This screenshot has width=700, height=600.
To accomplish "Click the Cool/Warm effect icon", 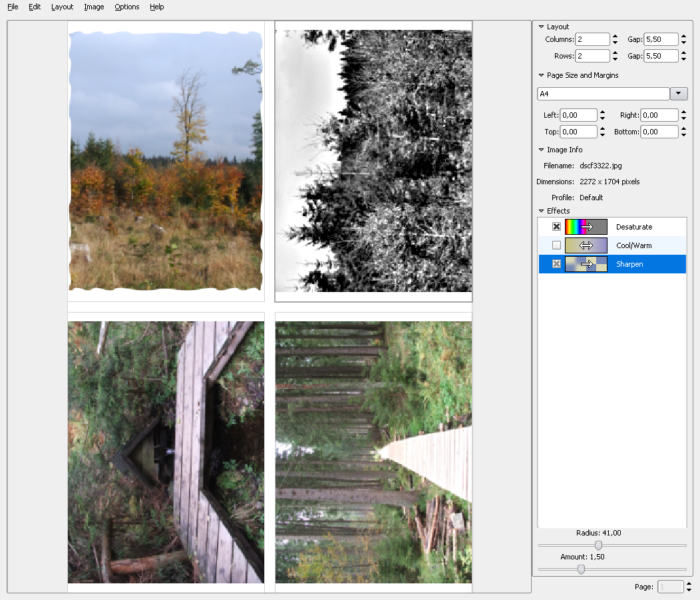I will tap(586, 245).
